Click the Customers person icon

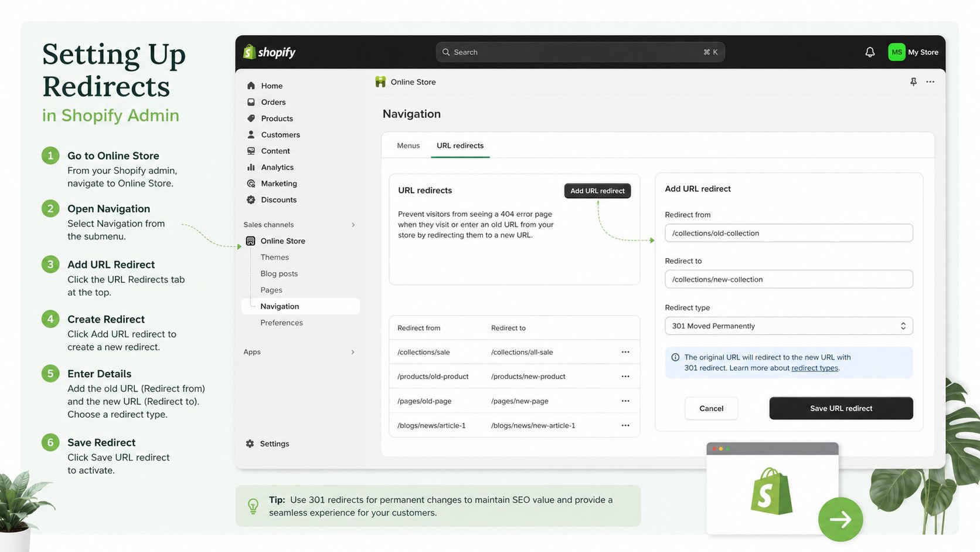click(x=251, y=134)
